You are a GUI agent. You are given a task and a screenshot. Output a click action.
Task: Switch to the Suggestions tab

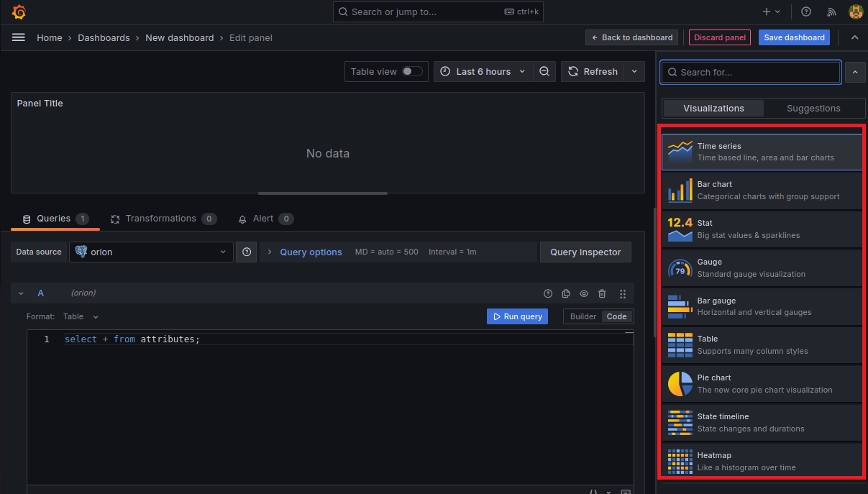coord(813,108)
